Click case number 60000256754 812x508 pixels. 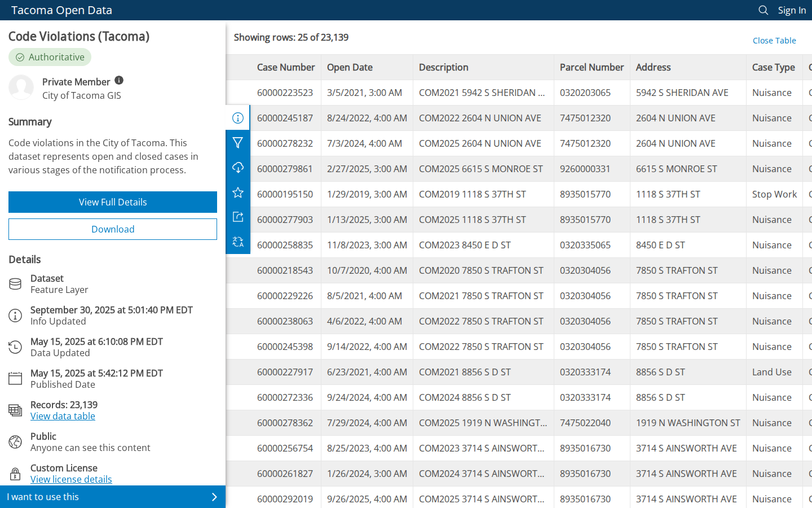285,448
